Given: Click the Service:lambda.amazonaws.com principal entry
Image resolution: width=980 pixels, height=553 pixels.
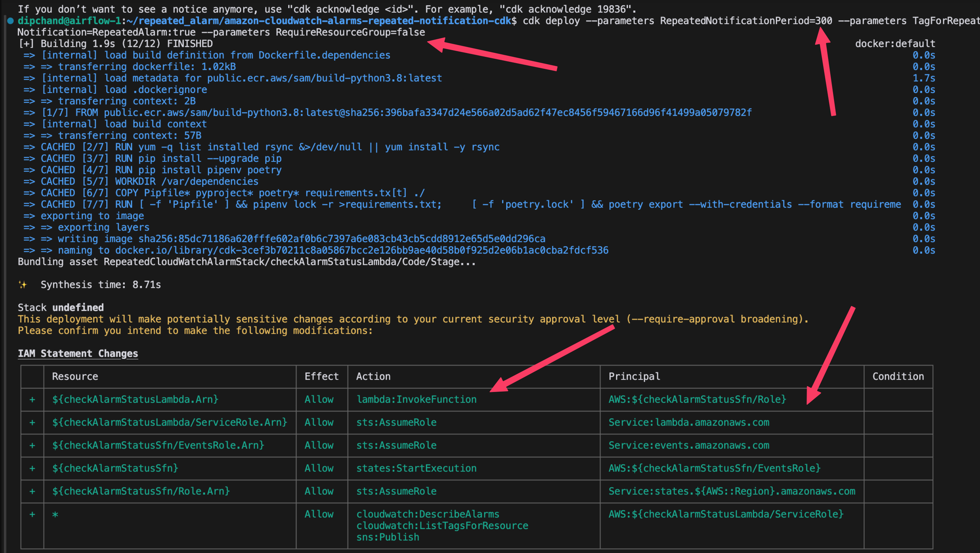Looking at the screenshot, I should pos(689,422).
